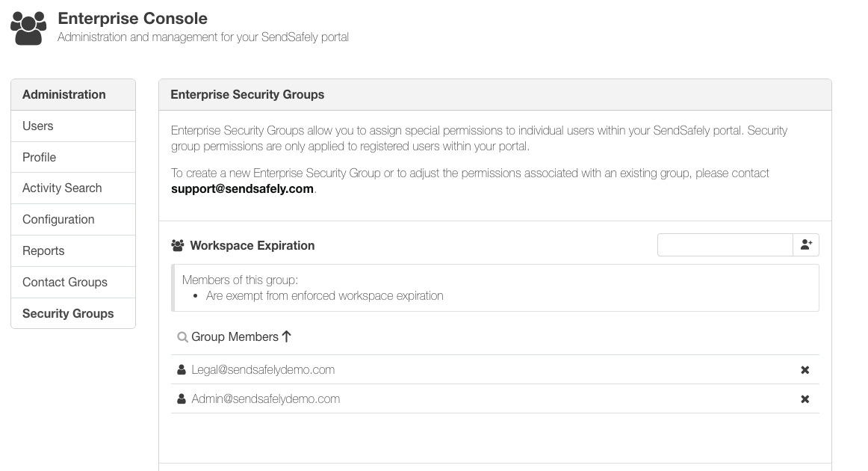Go to Contact Groups
Viewport: 868px width, 471px height.
point(73,282)
